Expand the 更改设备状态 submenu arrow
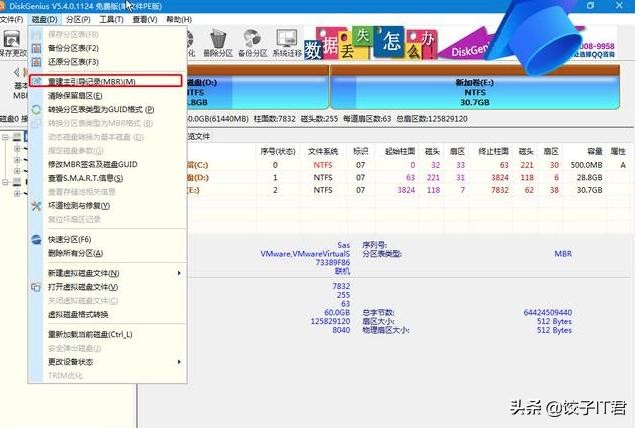639x428 pixels. [179, 361]
